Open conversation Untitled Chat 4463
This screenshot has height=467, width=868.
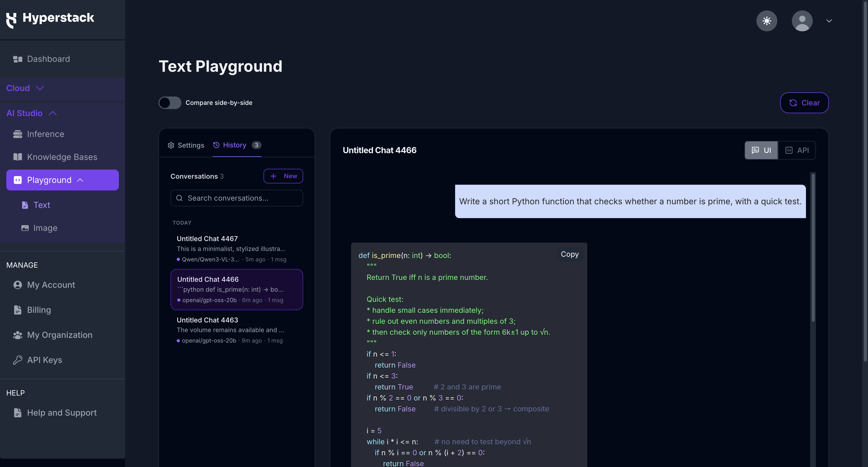236,330
